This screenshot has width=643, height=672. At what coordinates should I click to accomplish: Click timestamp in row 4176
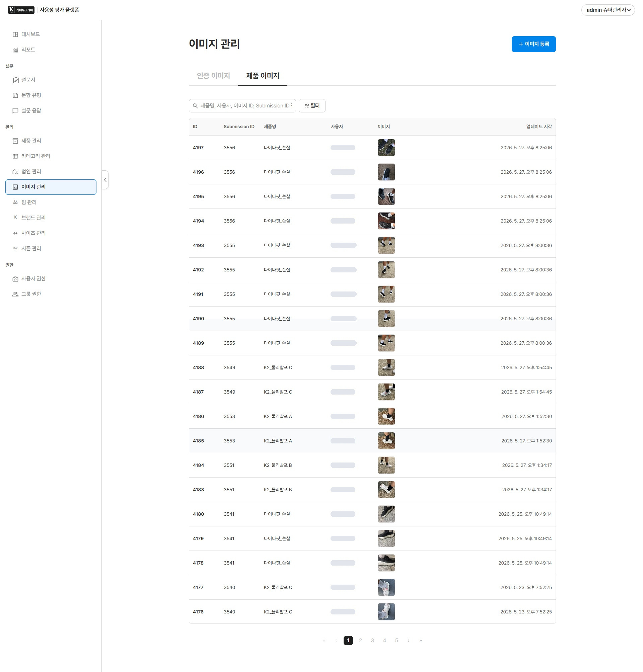[526, 611]
